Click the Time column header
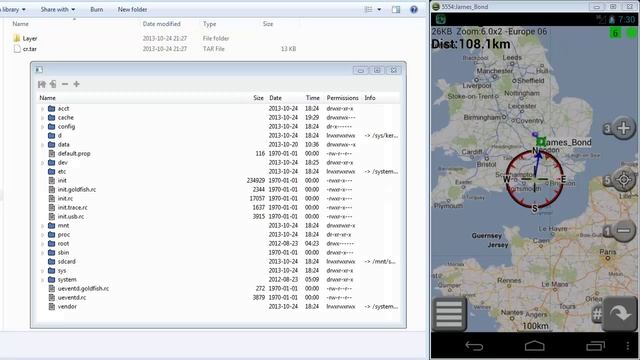Image resolution: width=640 pixels, height=360 pixels. [x=313, y=98]
